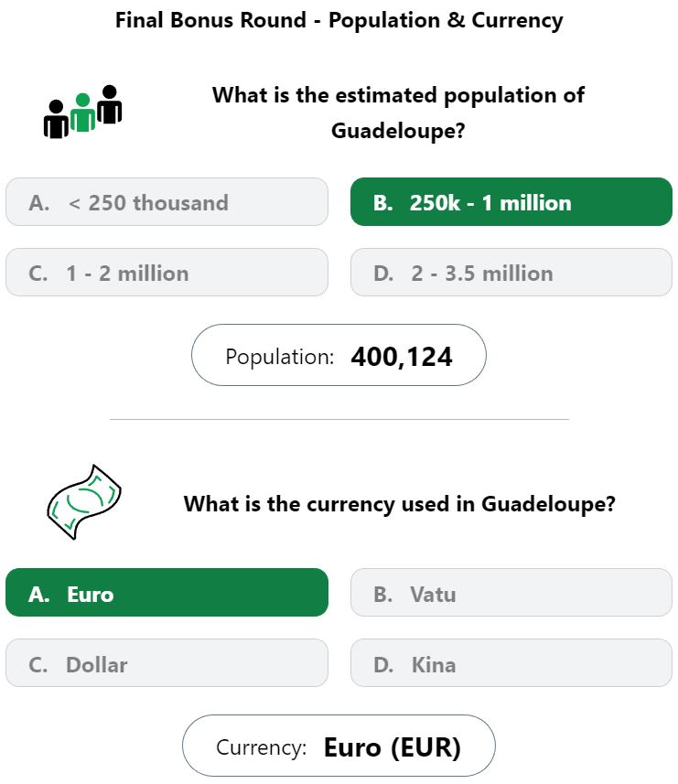678x784 pixels.
Task: Click the horizontal divider between questions
Action: pyautogui.click(x=339, y=419)
